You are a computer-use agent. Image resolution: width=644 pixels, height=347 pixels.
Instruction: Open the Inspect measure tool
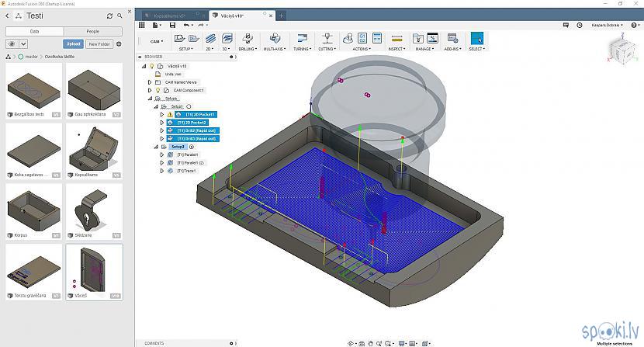(396, 39)
